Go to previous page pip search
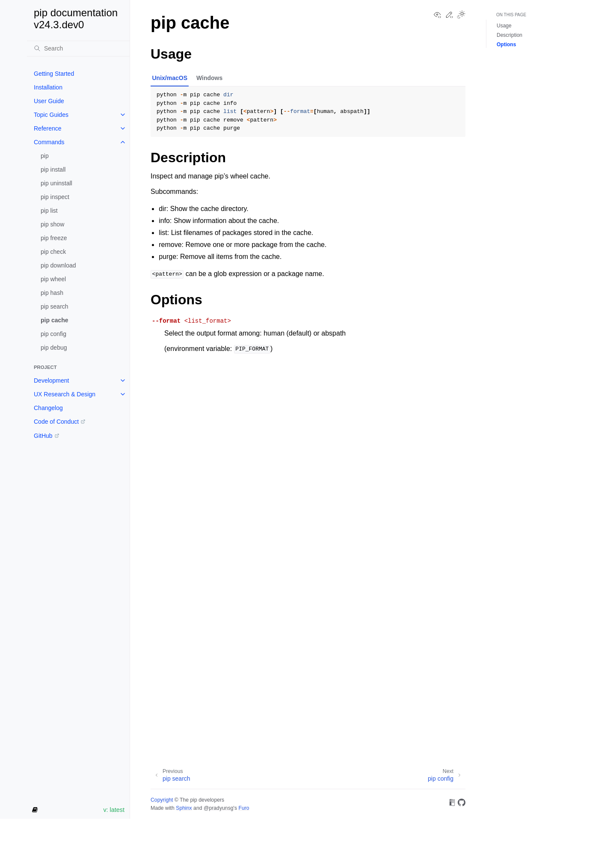The height and width of the screenshot is (856, 616). click(x=176, y=779)
